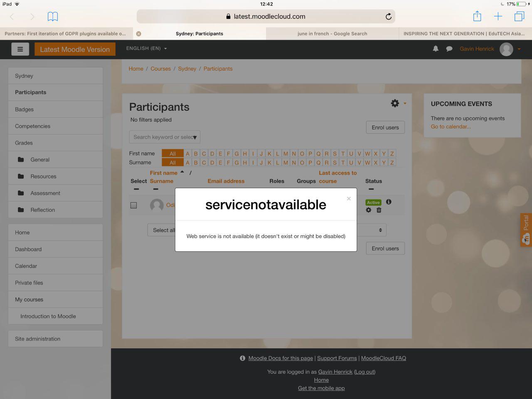
Task: Tick the participant select checkbox
Action: click(x=133, y=205)
